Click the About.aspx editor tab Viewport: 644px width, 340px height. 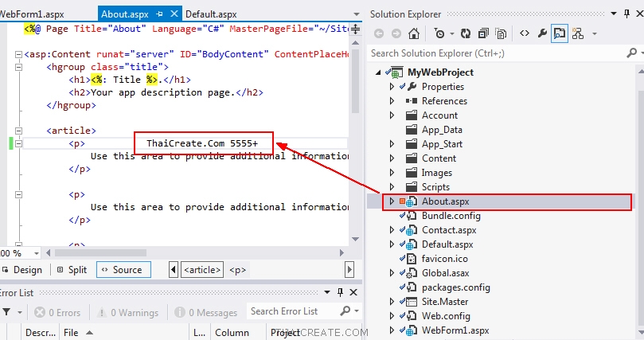click(x=125, y=14)
